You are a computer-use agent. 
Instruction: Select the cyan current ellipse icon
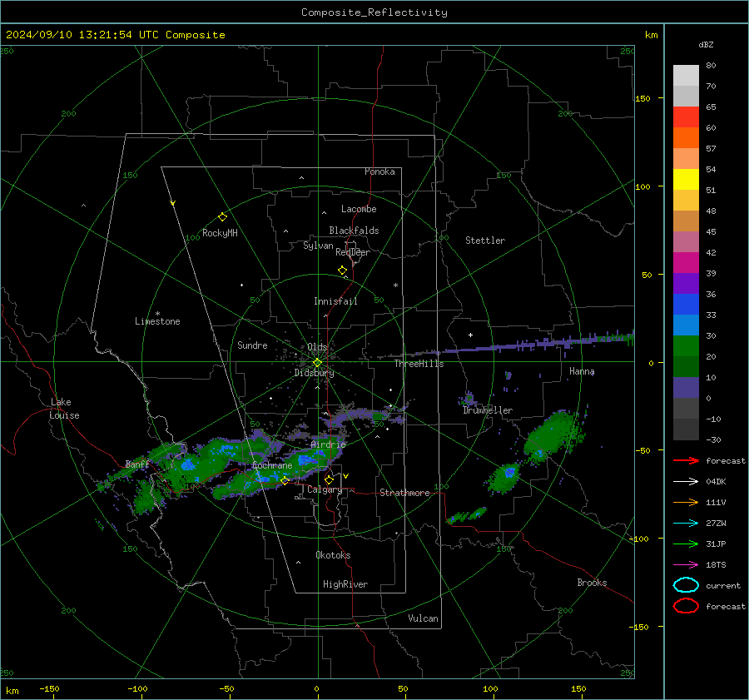click(x=686, y=585)
